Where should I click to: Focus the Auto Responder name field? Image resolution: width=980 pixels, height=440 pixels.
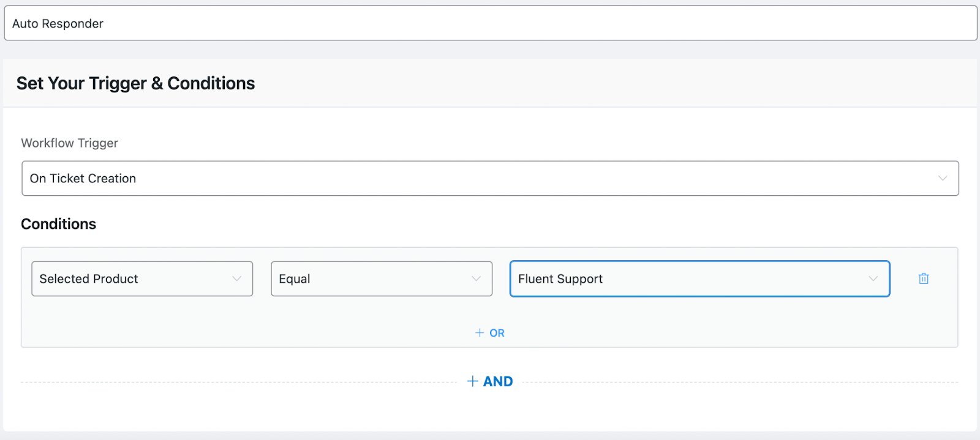click(490, 24)
